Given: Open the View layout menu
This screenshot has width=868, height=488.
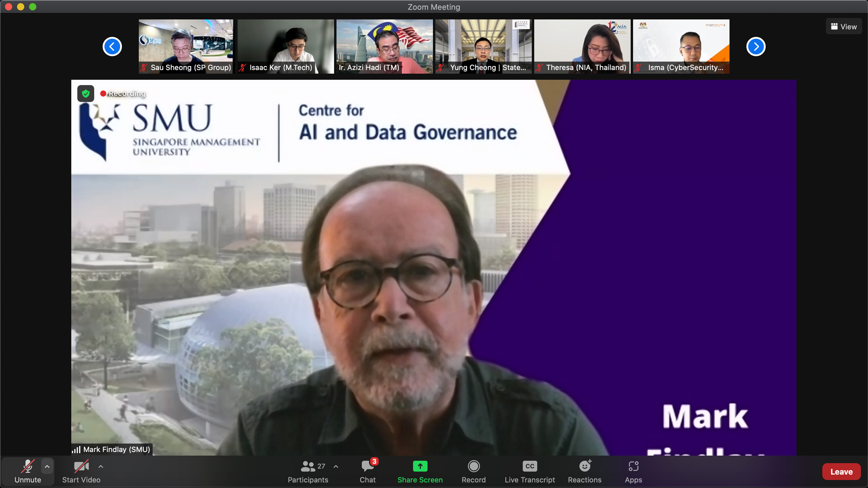Looking at the screenshot, I should point(844,26).
